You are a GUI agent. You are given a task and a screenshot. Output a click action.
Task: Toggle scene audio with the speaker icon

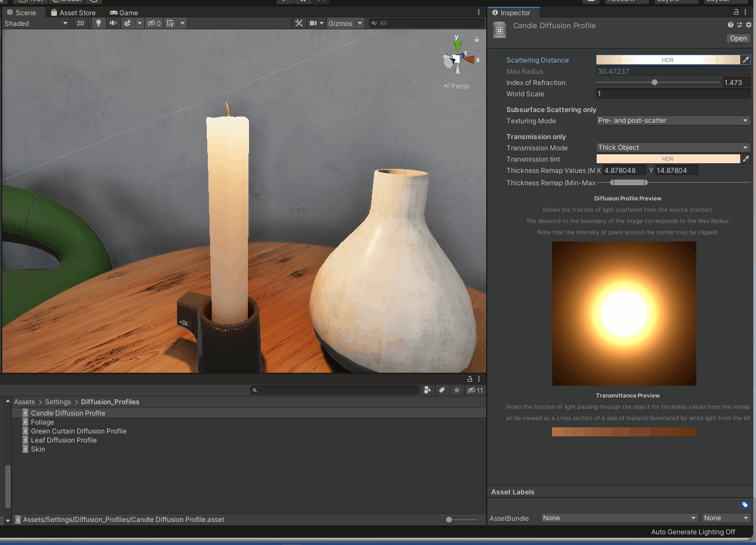(x=113, y=23)
